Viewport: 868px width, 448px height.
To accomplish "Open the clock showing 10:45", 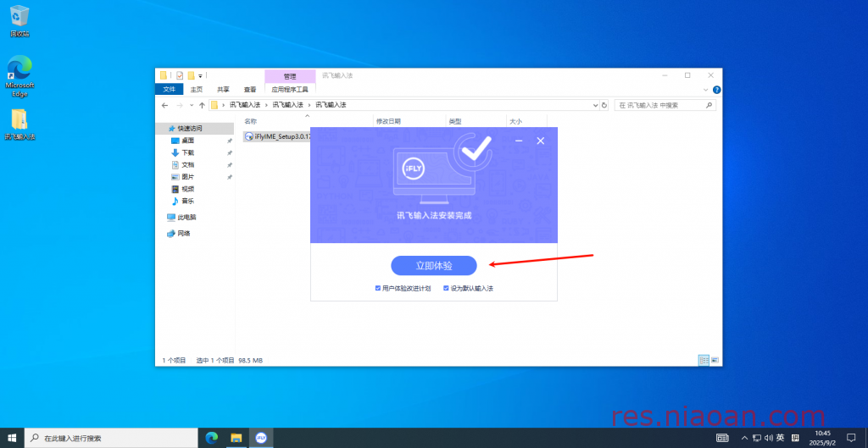I will pos(822,438).
